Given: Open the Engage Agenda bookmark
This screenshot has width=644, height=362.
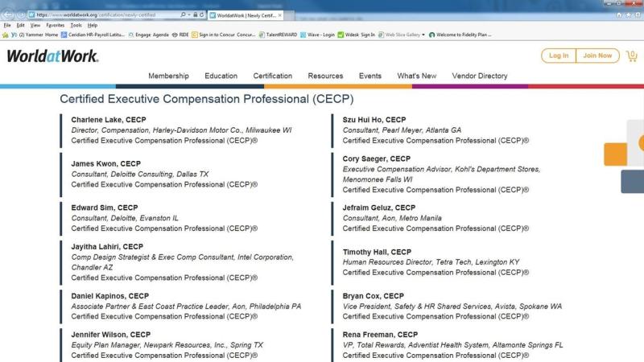Looking at the screenshot, I should tap(149, 35).
